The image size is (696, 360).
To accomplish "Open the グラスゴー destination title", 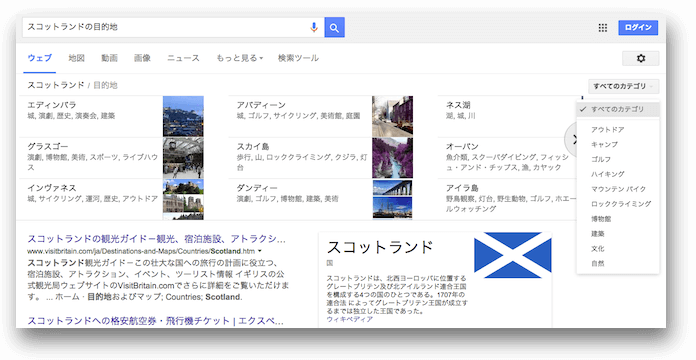I will click(47, 146).
